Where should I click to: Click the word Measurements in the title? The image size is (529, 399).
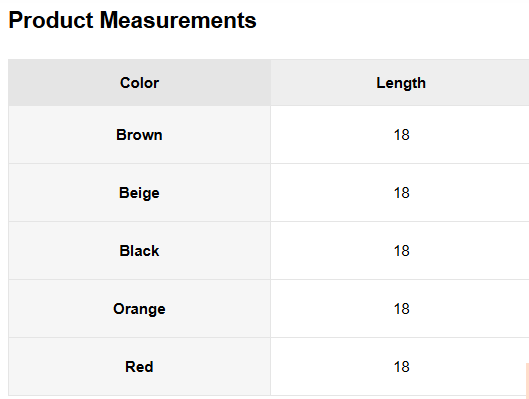click(178, 20)
